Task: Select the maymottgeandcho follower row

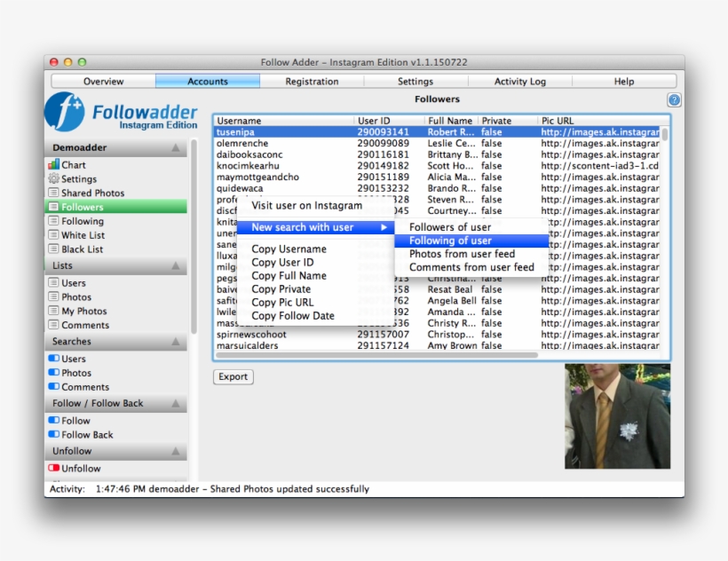Action: [x=437, y=177]
